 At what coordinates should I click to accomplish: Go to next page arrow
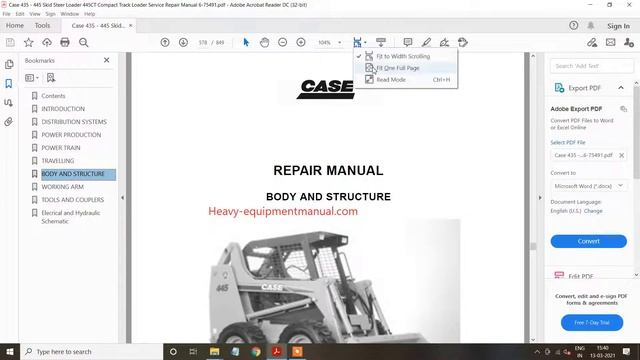point(183,42)
